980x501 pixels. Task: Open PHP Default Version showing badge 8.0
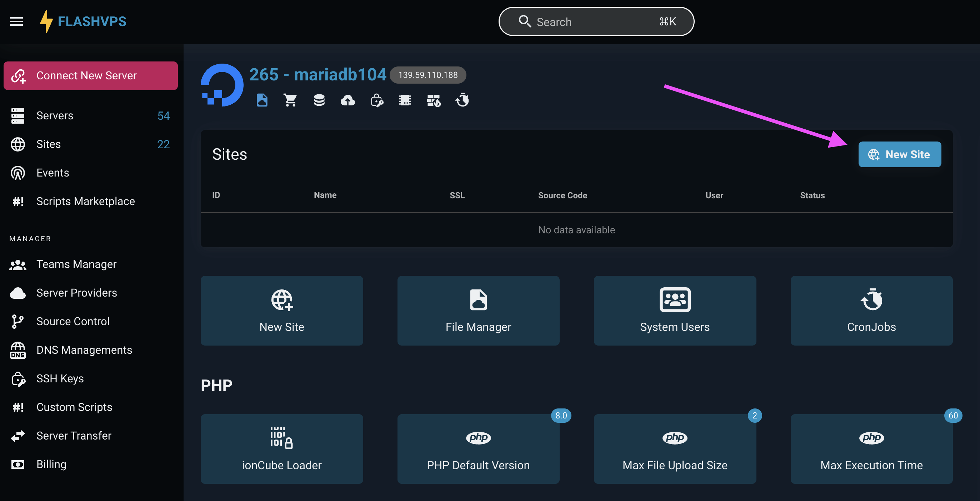click(x=478, y=449)
